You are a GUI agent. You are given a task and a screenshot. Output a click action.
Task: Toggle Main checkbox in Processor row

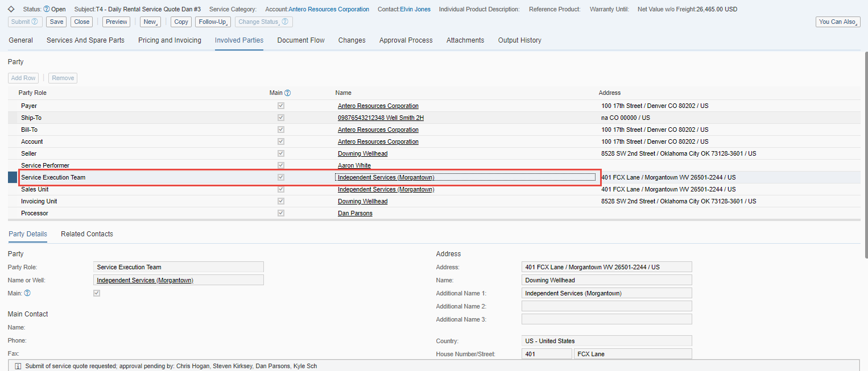coord(281,214)
